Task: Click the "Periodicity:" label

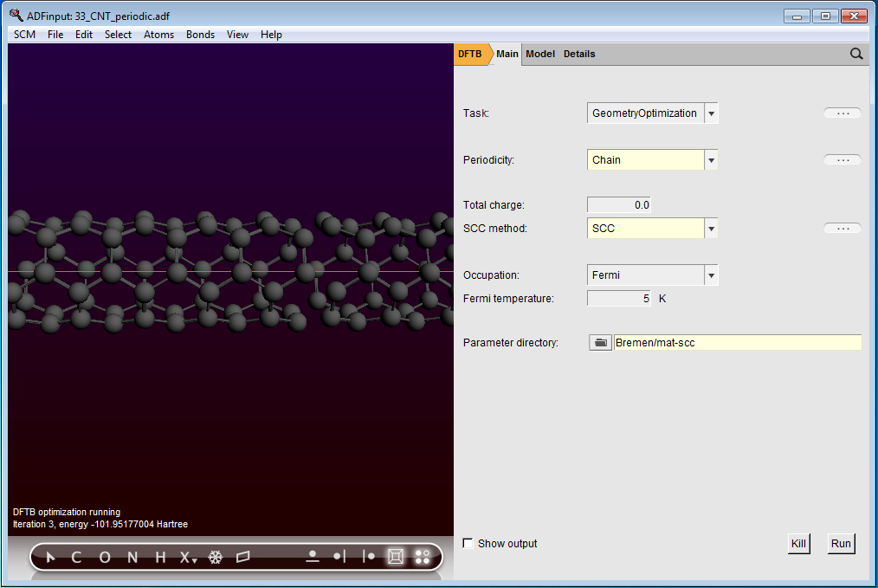Action: 488,160
